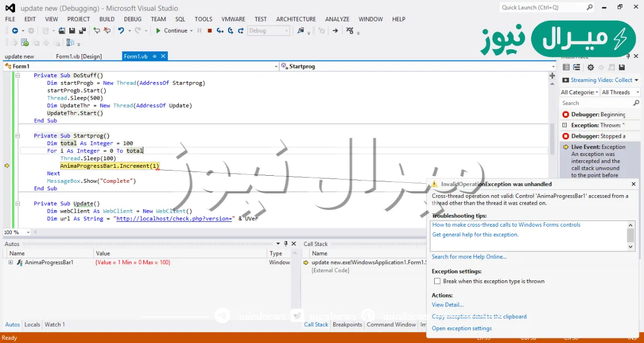
Task: Click the Save All toolbar icon
Action: pos(82,31)
